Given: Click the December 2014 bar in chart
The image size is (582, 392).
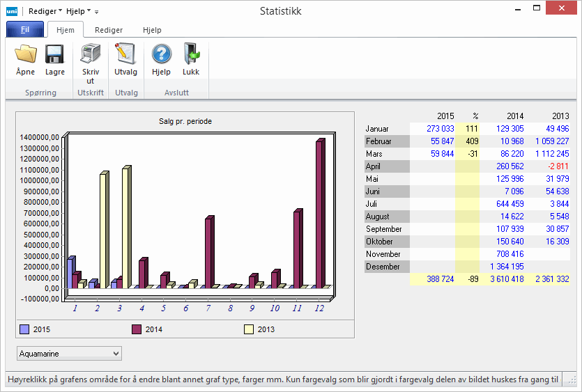Looking at the screenshot, I should [x=320, y=212].
